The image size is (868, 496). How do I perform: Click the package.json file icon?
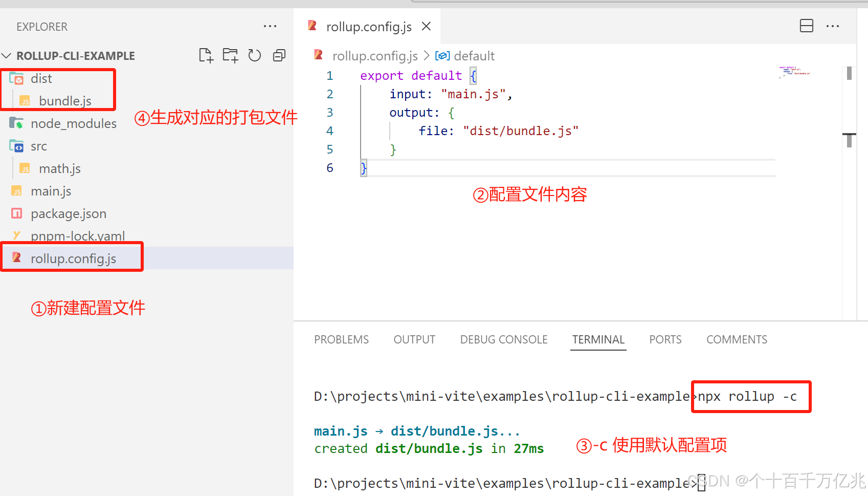tap(16, 213)
